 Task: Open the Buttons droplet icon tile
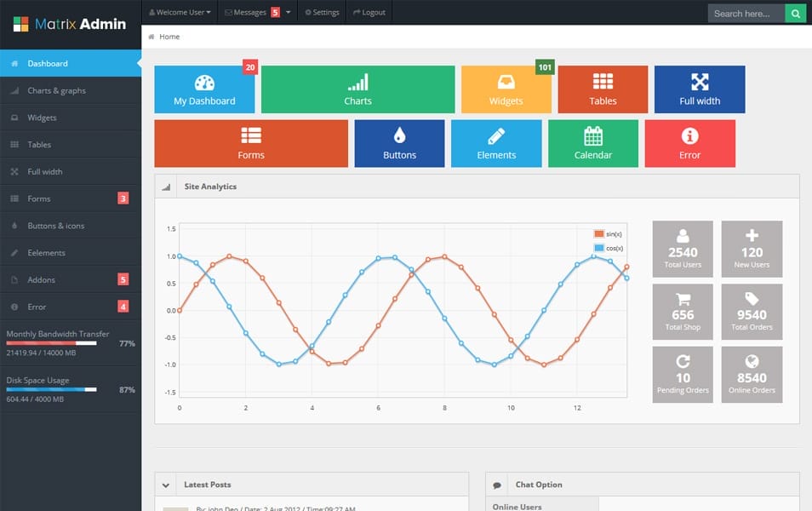399,143
